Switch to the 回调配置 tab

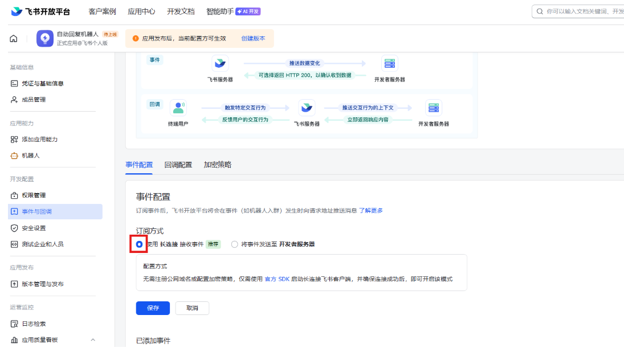(x=178, y=165)
